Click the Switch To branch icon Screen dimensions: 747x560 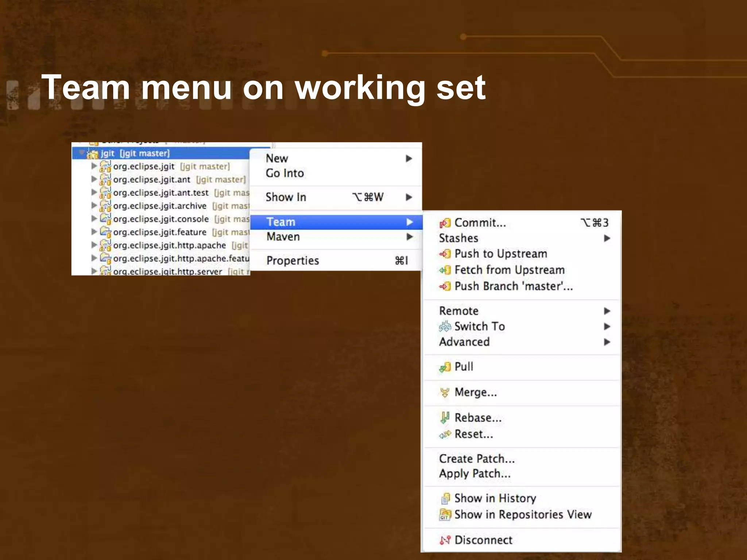tap(445, 326)
